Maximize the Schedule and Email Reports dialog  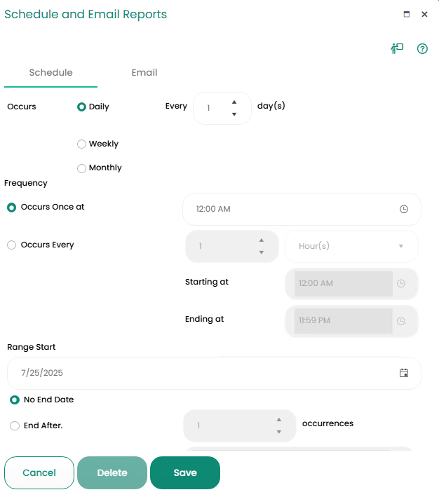point(407,14)
